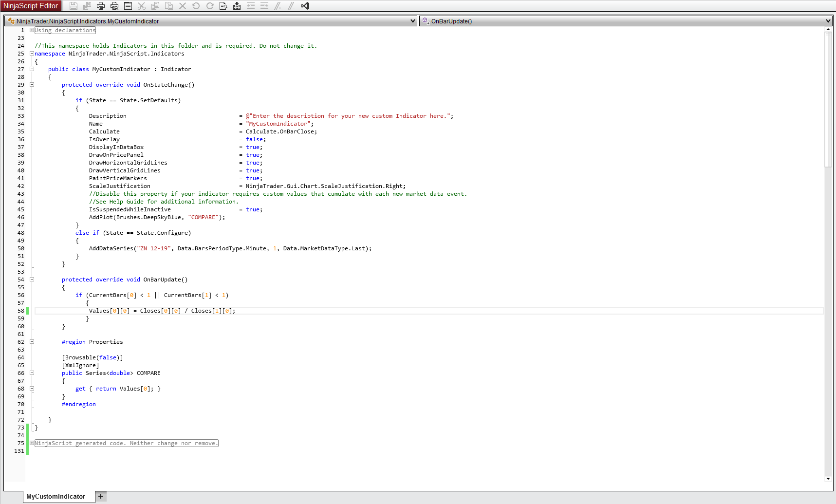Click the Paste clipboard icon

[169, 6]
